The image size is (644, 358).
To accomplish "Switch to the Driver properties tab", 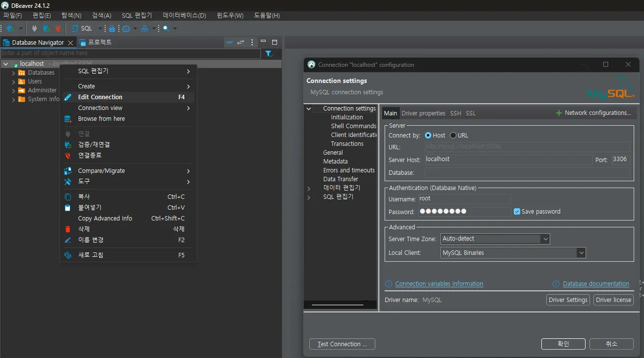I will [423, 113].
